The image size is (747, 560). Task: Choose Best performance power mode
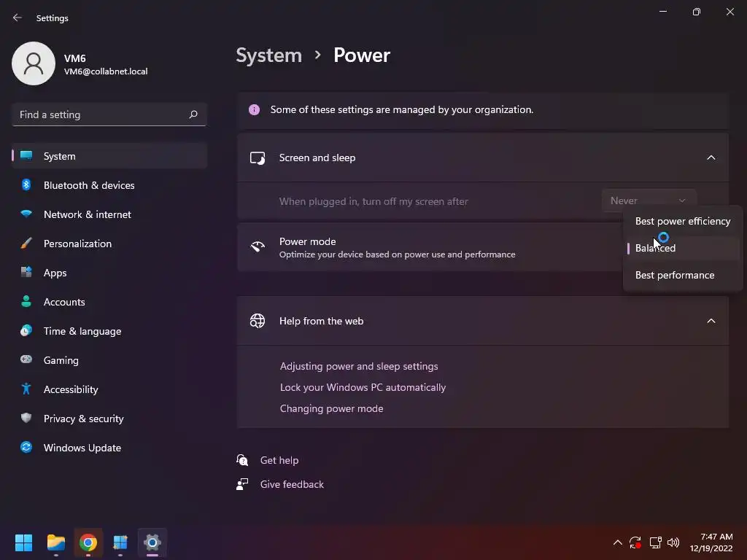tap(683, 275)
